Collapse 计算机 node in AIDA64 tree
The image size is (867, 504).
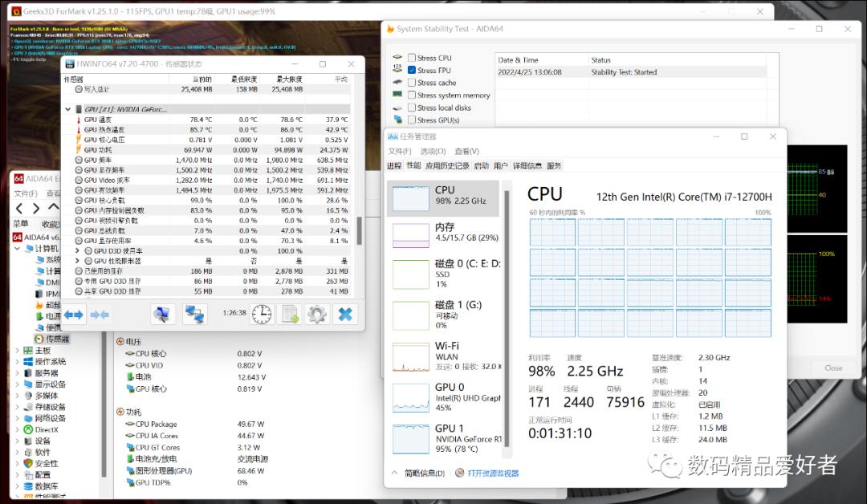pos(17,248)
